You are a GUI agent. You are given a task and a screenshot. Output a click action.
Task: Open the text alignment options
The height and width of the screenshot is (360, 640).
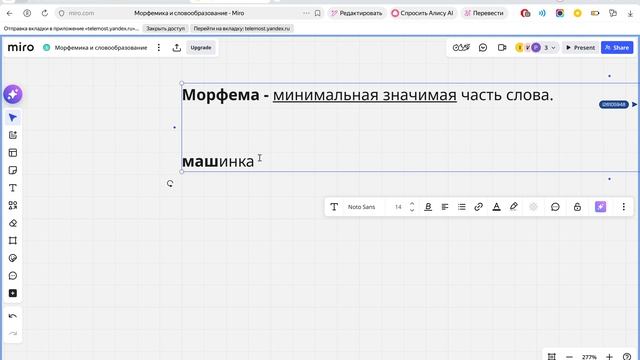(445, 207)
